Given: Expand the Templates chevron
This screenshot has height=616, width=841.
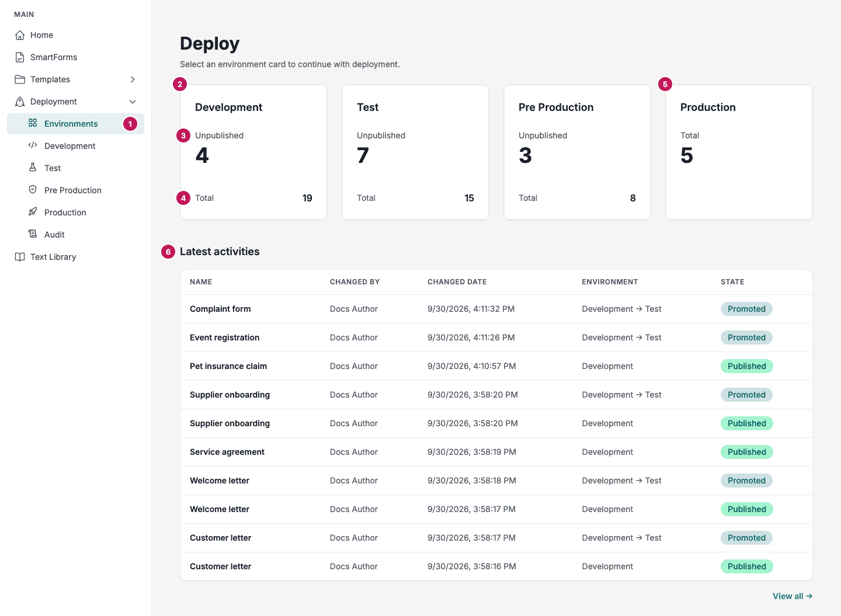Looking at the screenshot, I should point(133,79).
